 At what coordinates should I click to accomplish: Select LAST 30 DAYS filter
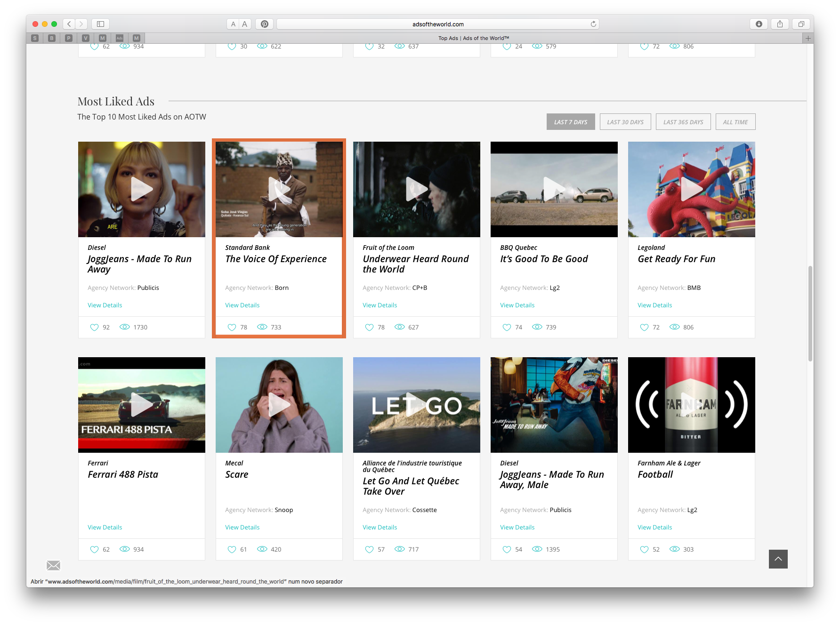pos(625,122)
